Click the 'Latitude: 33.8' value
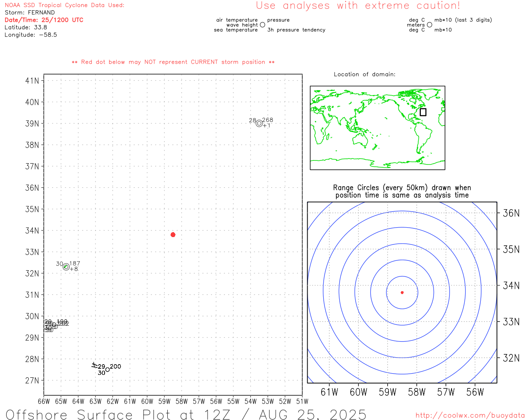This screenshot has width=525, height=420. [26, 27]
